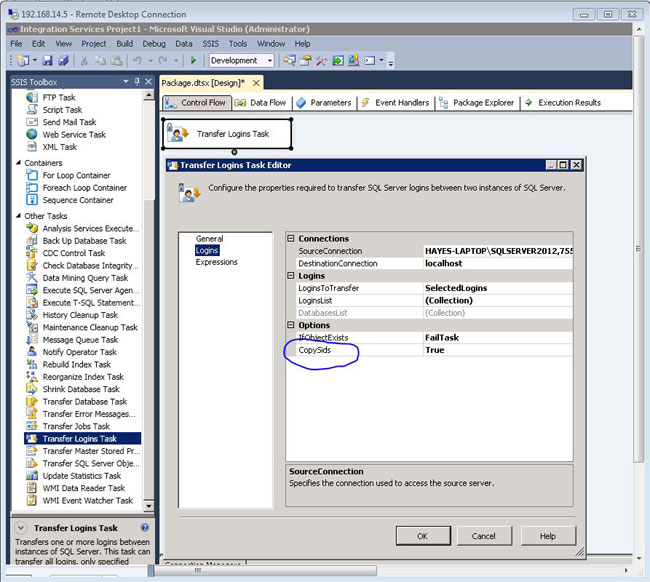Select Foreach Loop Container item
Image resolution: width=650 pixels, height=582 pixels.
(x=85, y=188)
